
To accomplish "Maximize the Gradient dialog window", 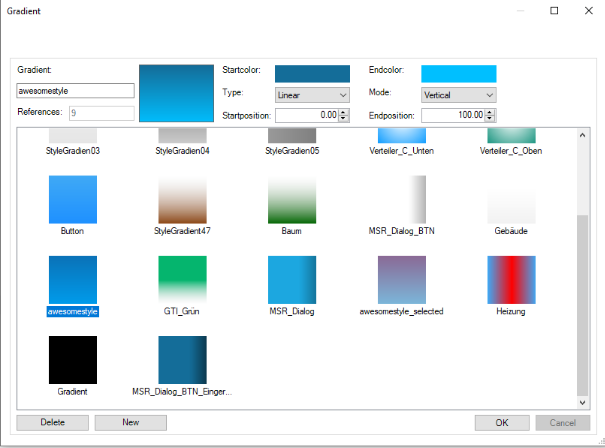I will point(554,11).
